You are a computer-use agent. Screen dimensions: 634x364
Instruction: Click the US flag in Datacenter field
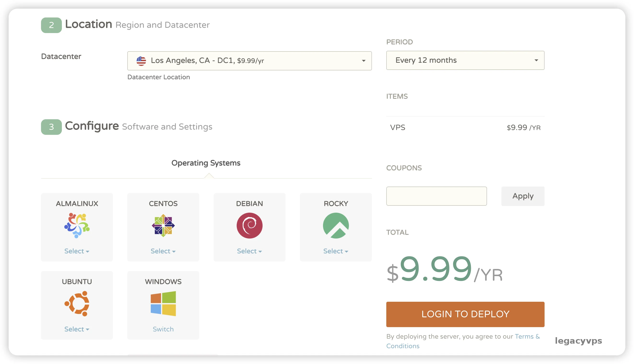(141, 61)
